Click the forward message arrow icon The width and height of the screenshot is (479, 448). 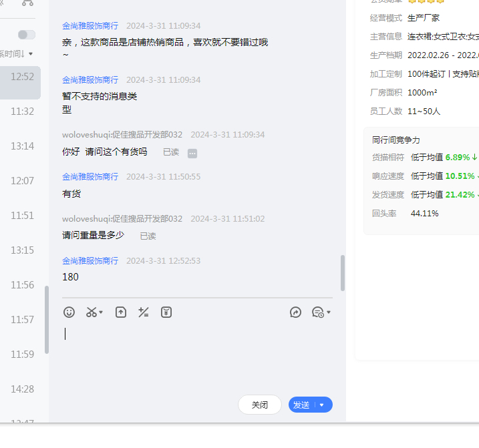pyautogui.click(x=296, y=312)
